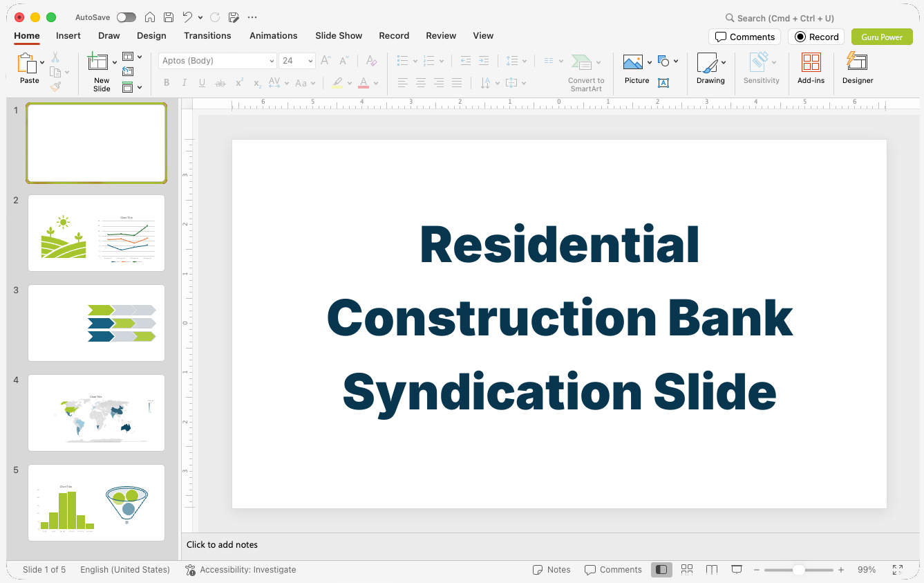Toggle Bold formatting

[167, 83]
